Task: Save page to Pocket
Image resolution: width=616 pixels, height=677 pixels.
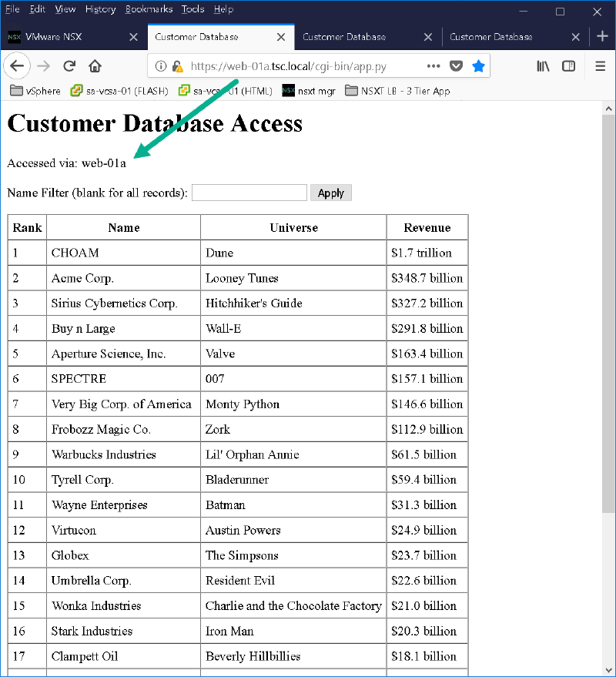Action: click(x=456, y=66)
